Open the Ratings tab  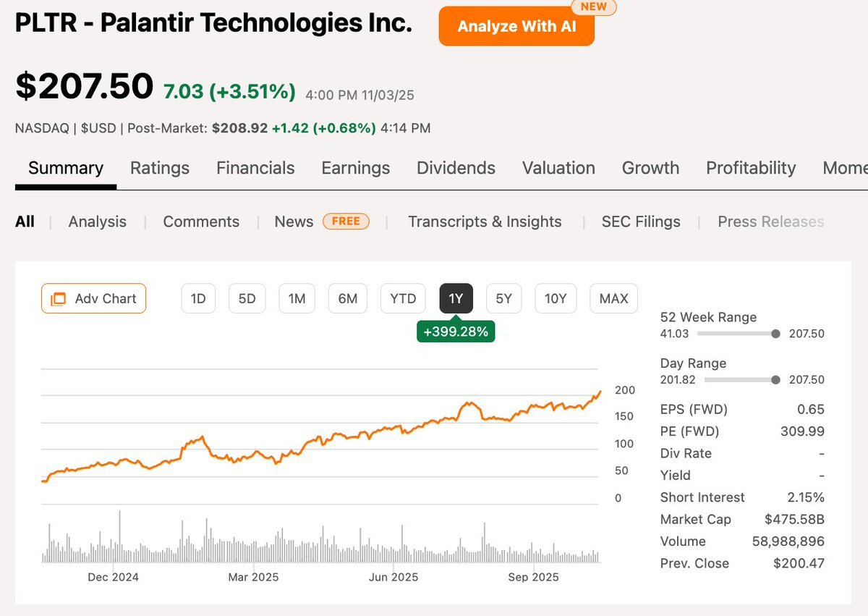tap(160, 168)
